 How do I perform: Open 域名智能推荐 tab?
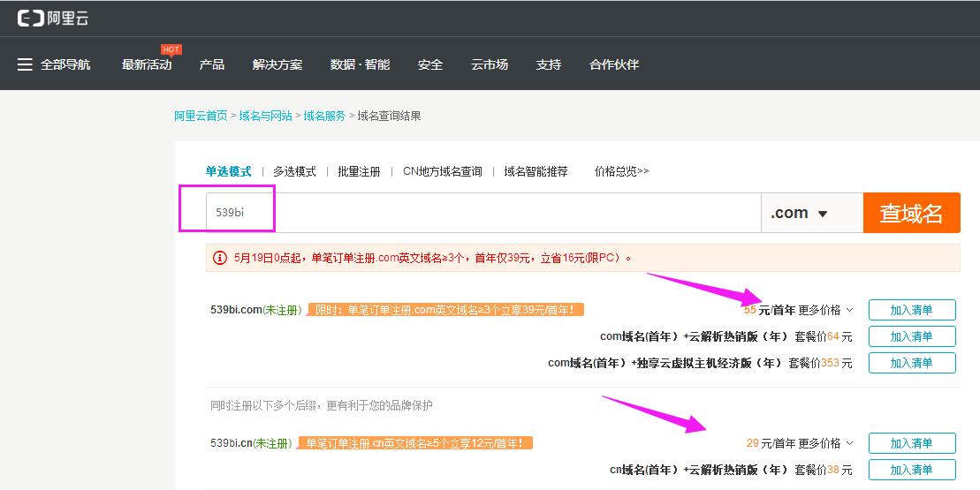pos(536,171)
